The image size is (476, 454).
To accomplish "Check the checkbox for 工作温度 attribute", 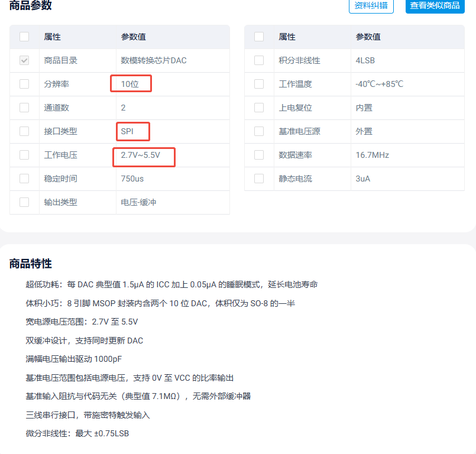I will click(x=258, y=84).
